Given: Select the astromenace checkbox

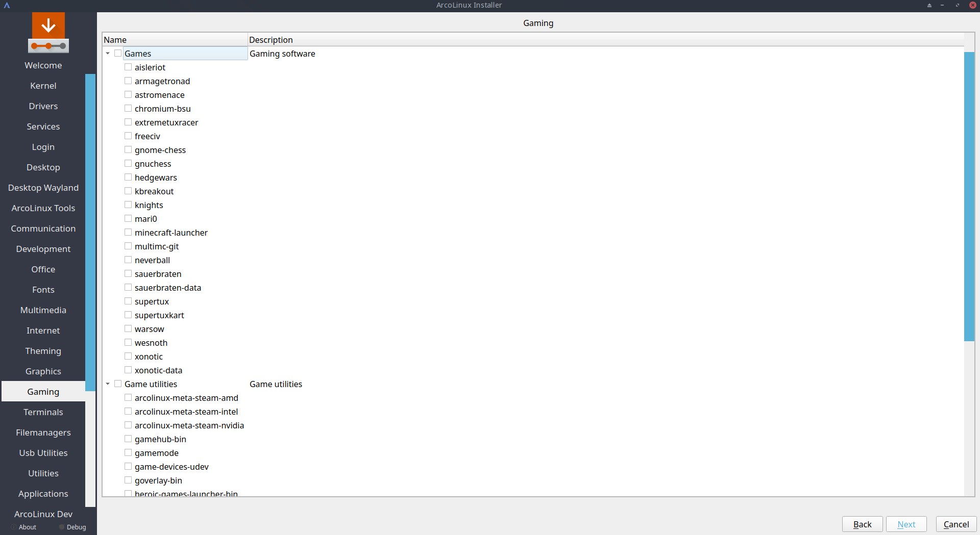Looking at the screenshot, I should click(x=128, y=95).
